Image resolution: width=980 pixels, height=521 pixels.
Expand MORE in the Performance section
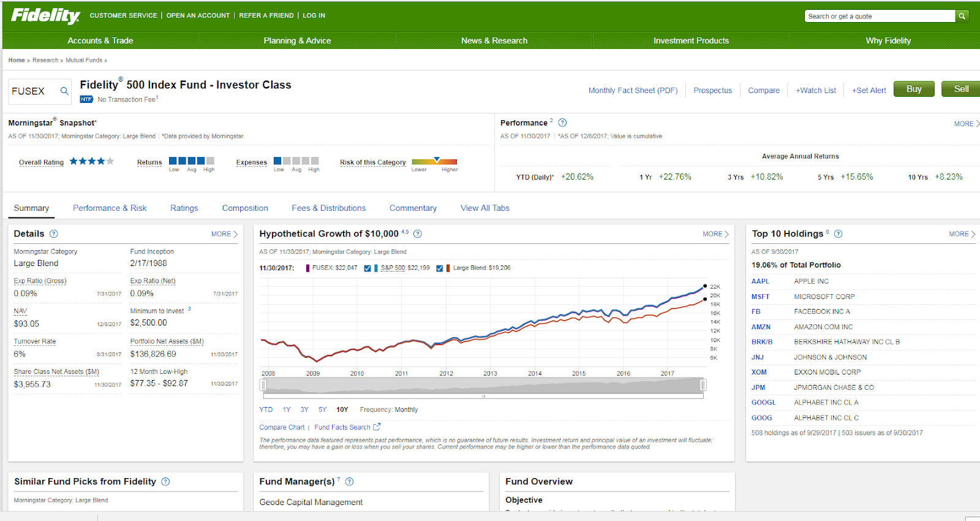click(x=966, y=124)
